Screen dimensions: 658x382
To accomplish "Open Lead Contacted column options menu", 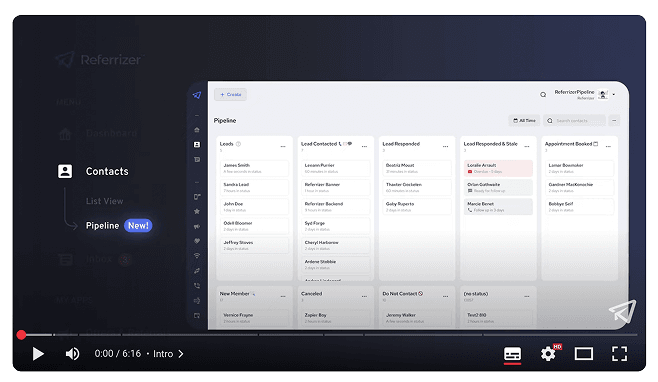I will tap(364, 147).
